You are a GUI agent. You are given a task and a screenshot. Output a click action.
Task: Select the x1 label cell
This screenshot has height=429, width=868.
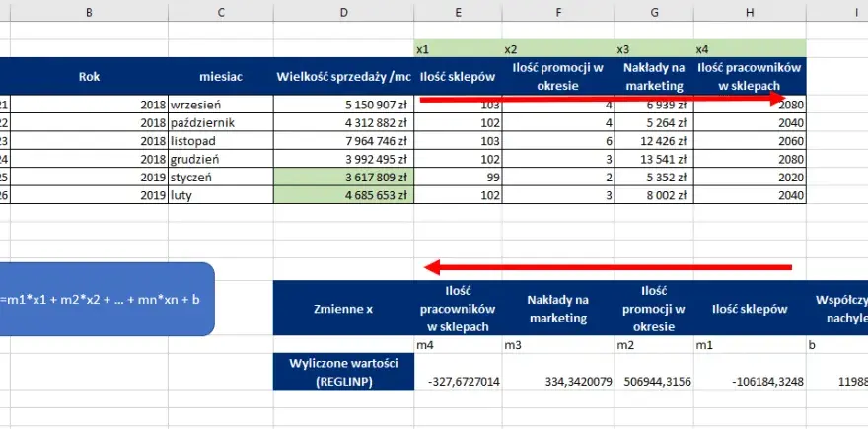[x=459, y=49]
